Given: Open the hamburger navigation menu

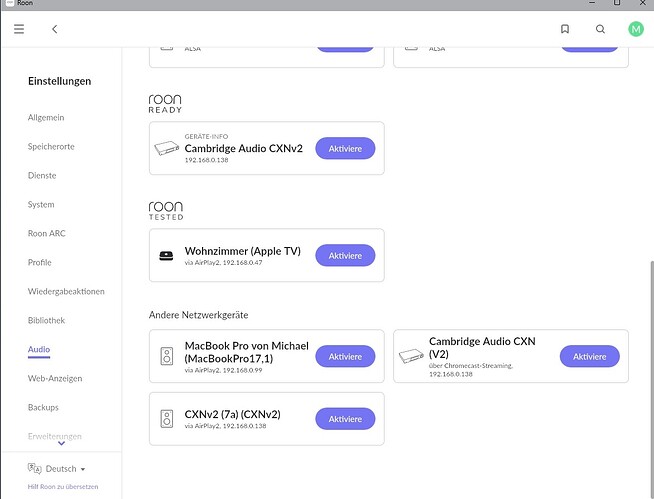Looking at the screenshot, I should tap(19, 29).
